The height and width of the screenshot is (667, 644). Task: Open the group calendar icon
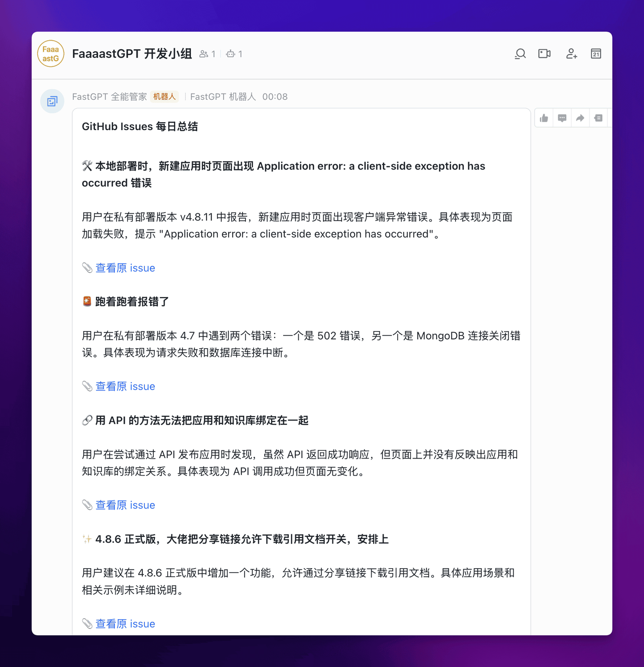click(596, 54)
